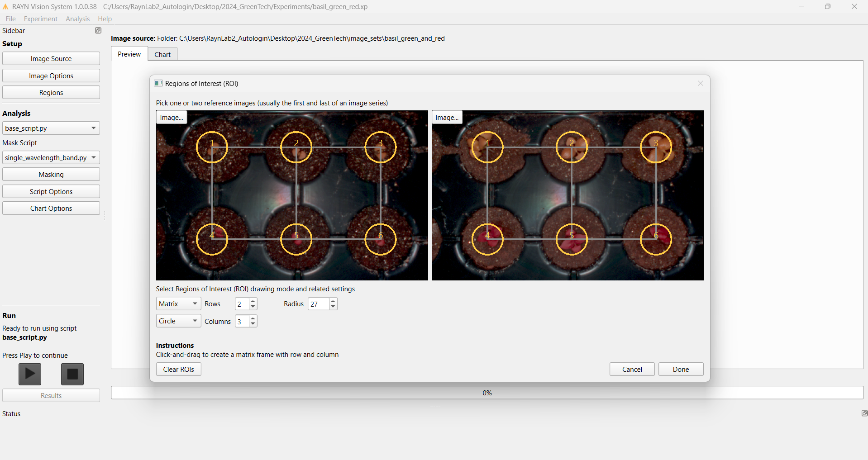Expand the single_wavelength_band.py mask script dropdown

51,157
